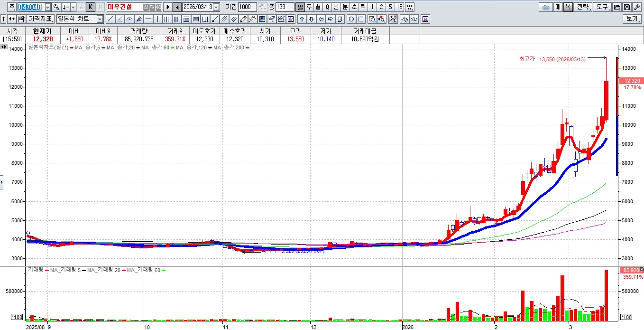
Task: Select the 15 interval button
Action: 399,7
